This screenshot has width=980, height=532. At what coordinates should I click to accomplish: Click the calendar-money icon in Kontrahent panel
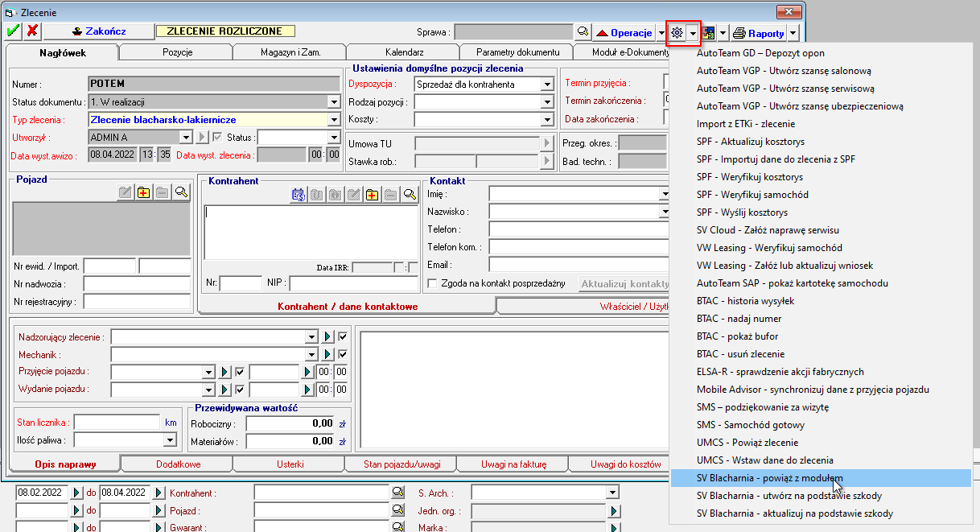tap(298, 194)
